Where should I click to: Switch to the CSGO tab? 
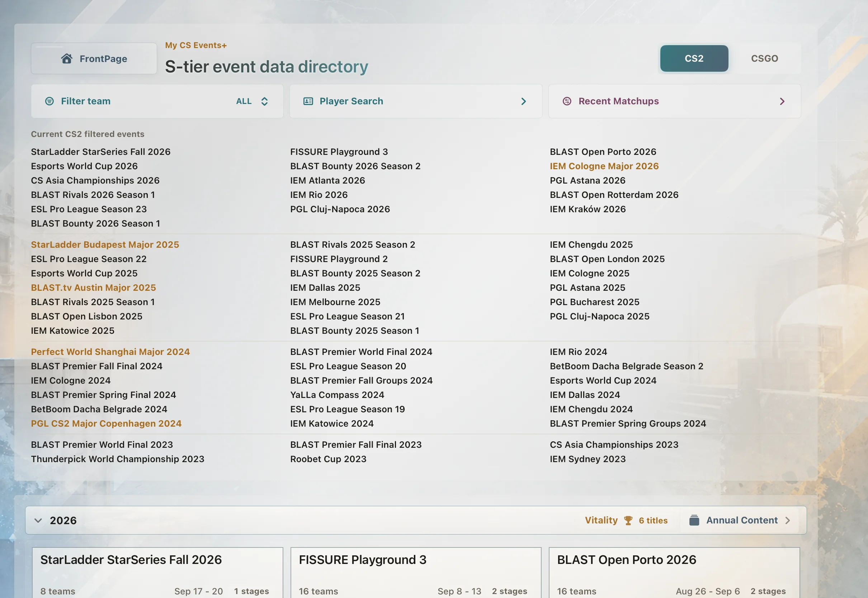(765, 58)
